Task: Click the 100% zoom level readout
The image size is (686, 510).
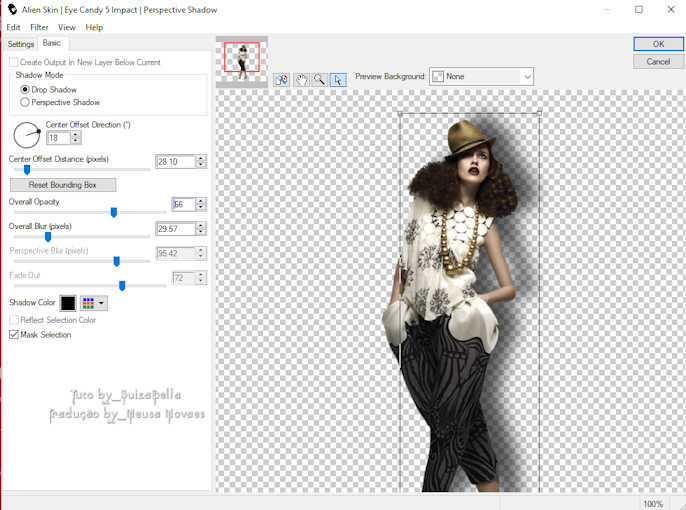Action: point(653,504)
